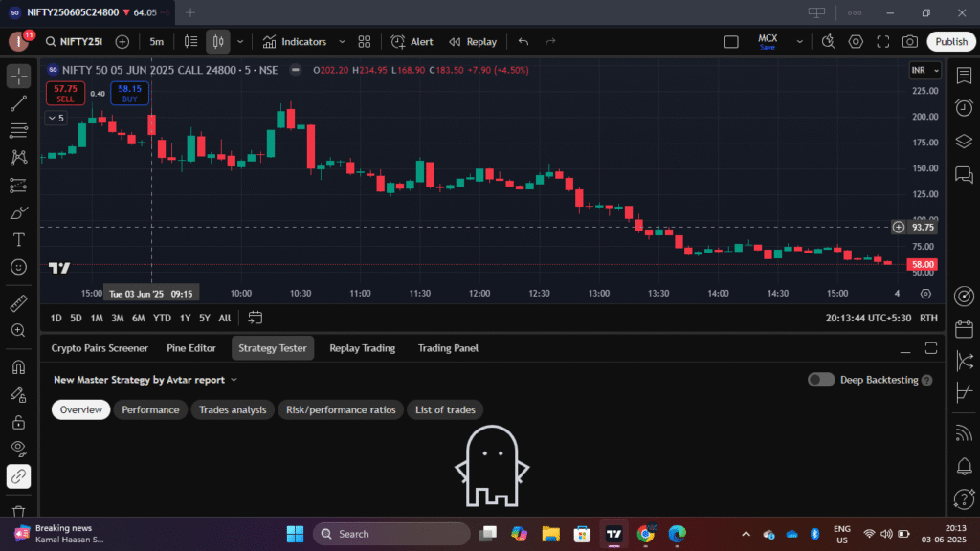Viewport: 980px width, 551px height.
Task: Click the red SELL 57.75 button
Action: pos(66,94)
